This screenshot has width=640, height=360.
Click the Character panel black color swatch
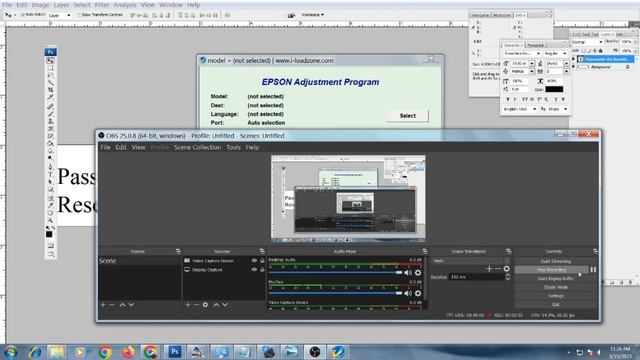click(x=554, y=89)
